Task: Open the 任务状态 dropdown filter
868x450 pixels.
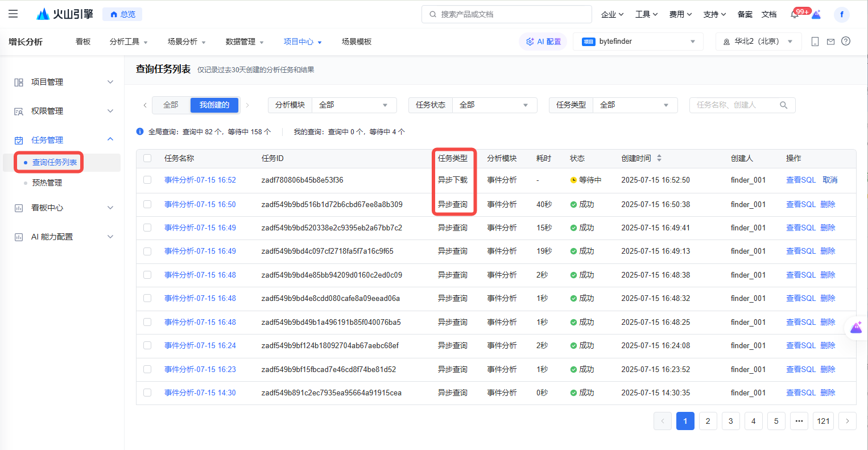Action: pos(493,105)
